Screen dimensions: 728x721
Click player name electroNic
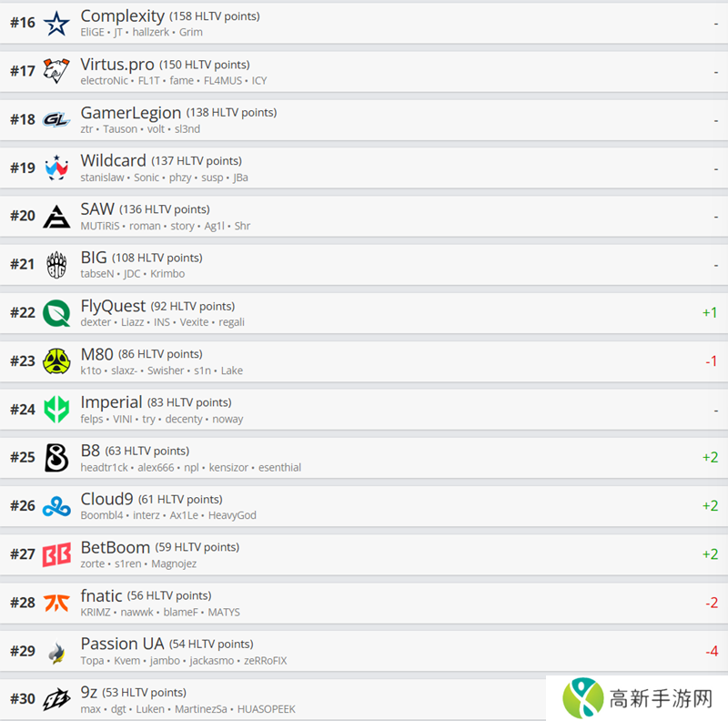[x=104, y=81]
